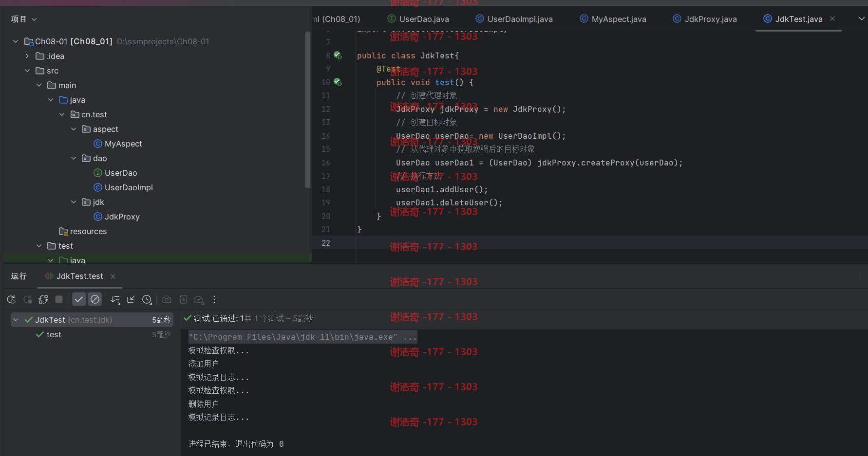Click the @Test annotation
The width and height of the screenshot is (868, 456).
pyautogui.click(x=388, y=69)
